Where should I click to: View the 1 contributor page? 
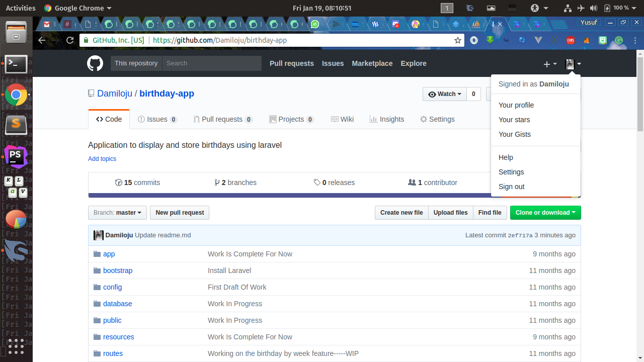[x=433, y=183]
